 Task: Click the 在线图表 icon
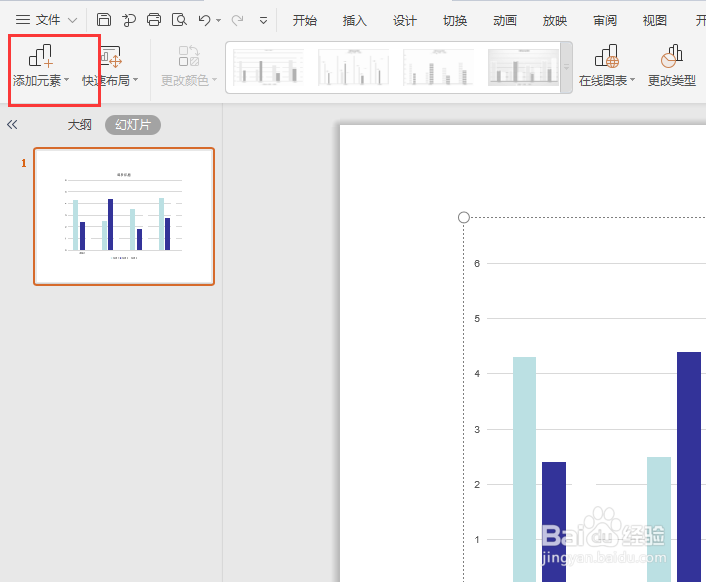pyautogui.click(x=607, y=56)
